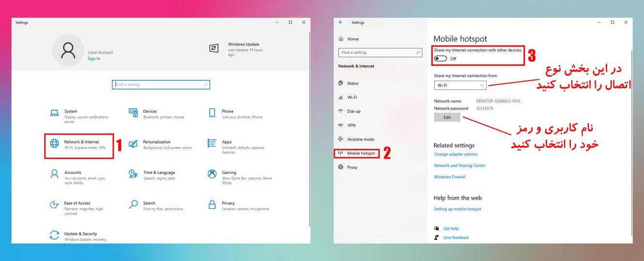Screen dimensions: 644x261
Task: Open the Apps category icon
Action: (212, 143)
